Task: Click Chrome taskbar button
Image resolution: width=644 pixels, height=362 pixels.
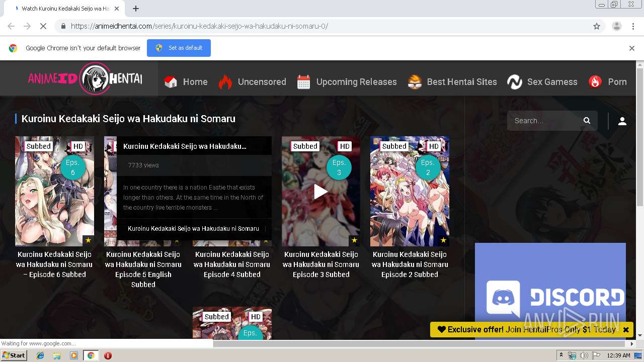Action: point(91,355)
